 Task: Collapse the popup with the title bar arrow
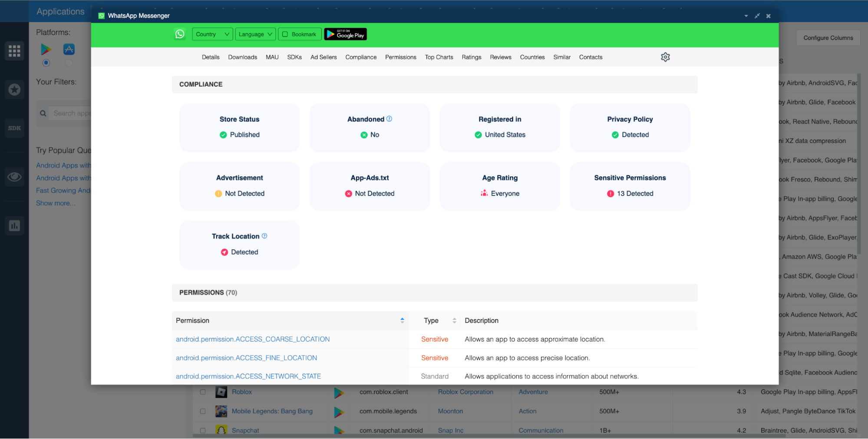coord(746,16)
